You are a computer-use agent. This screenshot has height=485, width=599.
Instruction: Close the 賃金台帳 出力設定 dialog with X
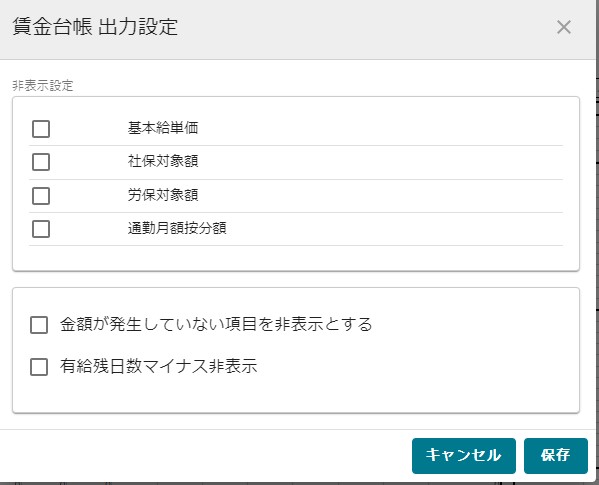click(x=563, y=27)
